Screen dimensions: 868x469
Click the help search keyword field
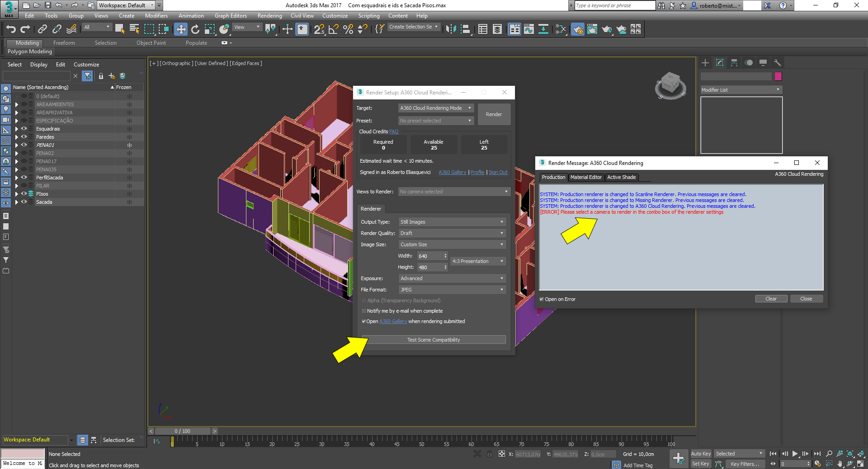(x=615, y=5)
